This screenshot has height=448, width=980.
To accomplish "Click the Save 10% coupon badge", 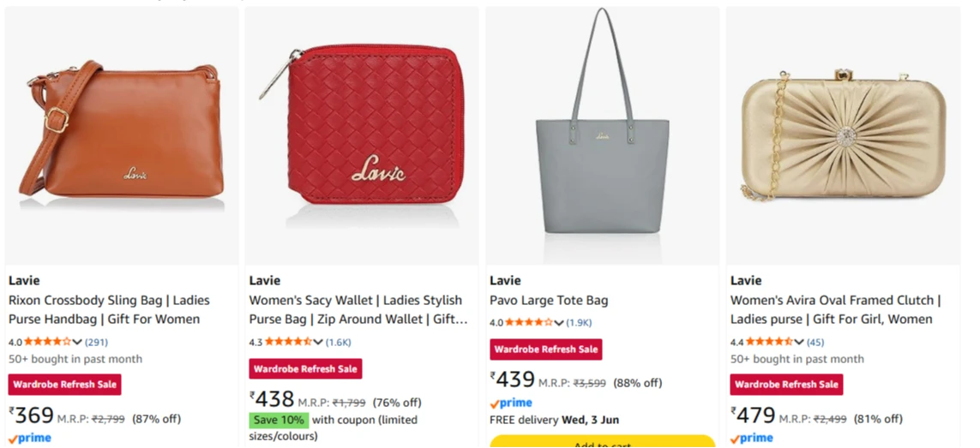I will coord(279,420).
